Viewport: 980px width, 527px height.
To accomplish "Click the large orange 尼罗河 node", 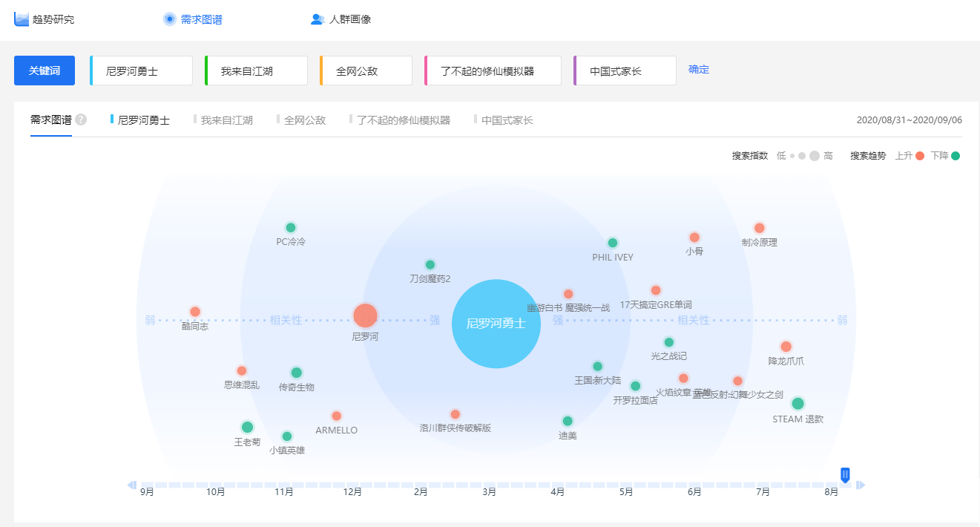I will [365, 315].
